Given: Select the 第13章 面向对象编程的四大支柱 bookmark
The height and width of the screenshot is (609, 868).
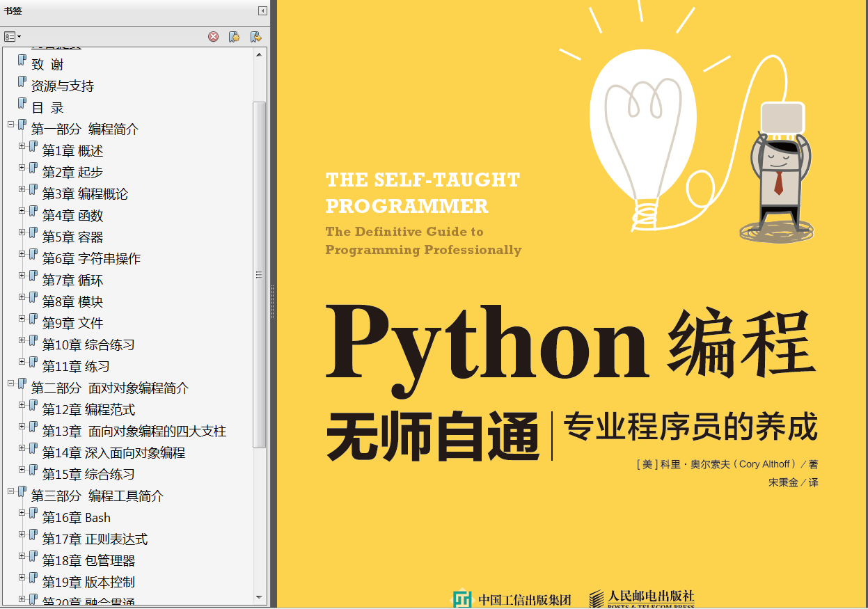Looking at the screenshot, I should pyautogui.click(x=132, y=431).
